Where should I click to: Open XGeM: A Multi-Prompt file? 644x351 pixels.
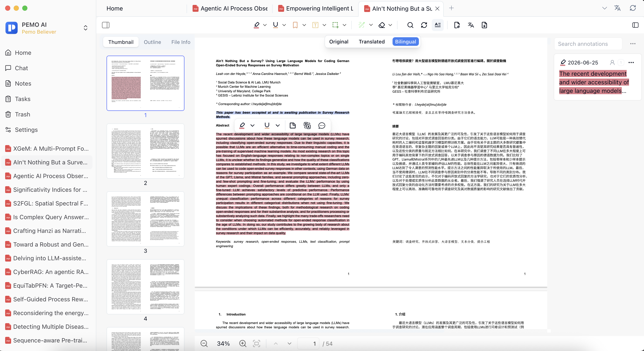tap(47, 149)
